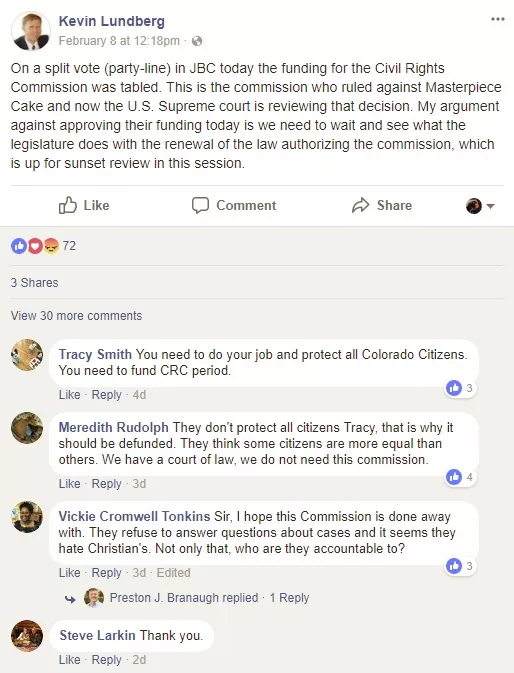Open the acting-as profile selector dropdown
The image size is (514, 673).
click(x=480, y=206)
